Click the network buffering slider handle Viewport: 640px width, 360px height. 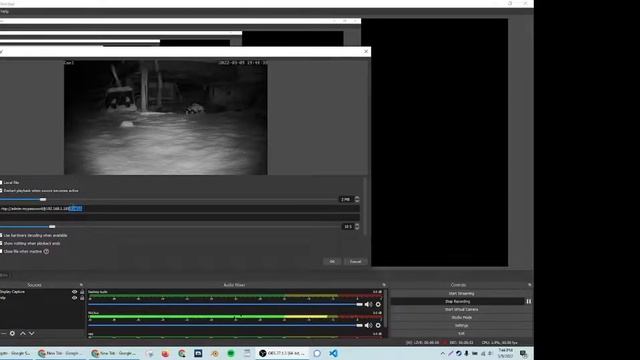[x=43, y=199]
